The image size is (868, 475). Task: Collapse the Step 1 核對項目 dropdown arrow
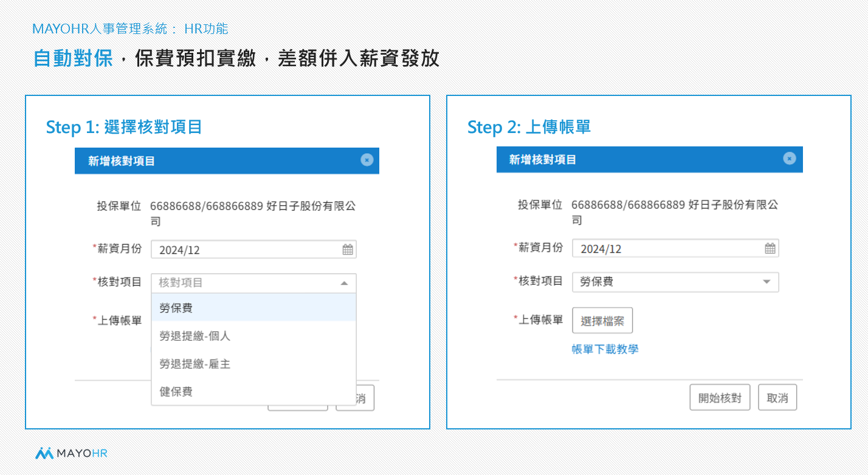point(344,283)
